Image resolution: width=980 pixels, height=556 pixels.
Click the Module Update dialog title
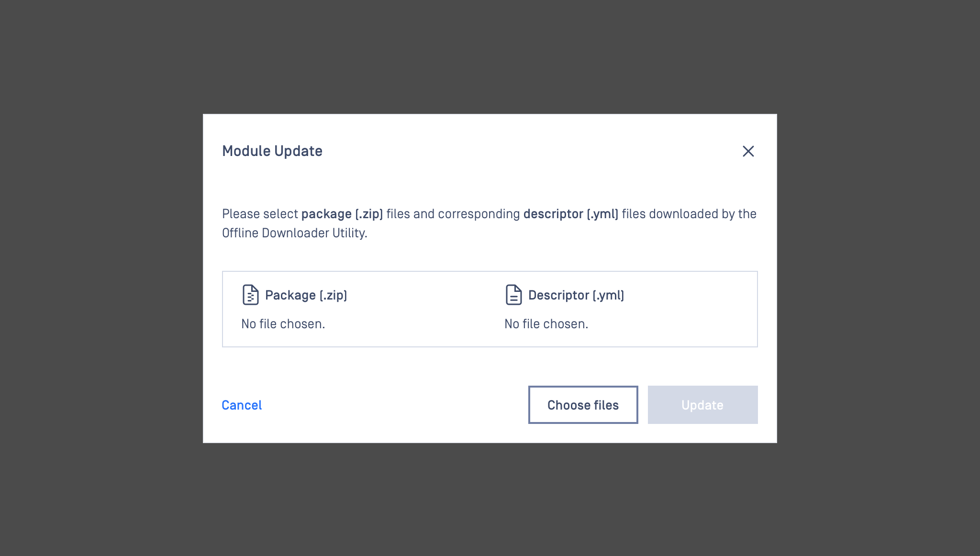pyautogui.click(x=272, y=151)
